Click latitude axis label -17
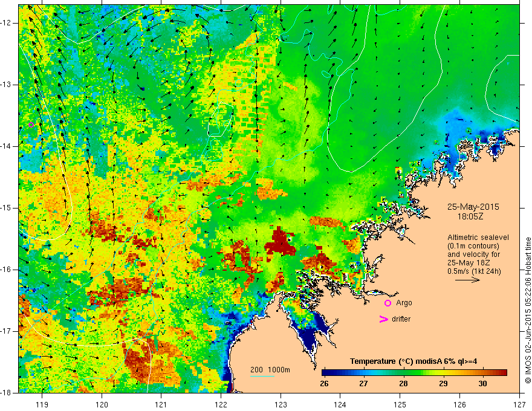Image resolution: width=532 pixels, height=411 pixels. click(6, 331)
